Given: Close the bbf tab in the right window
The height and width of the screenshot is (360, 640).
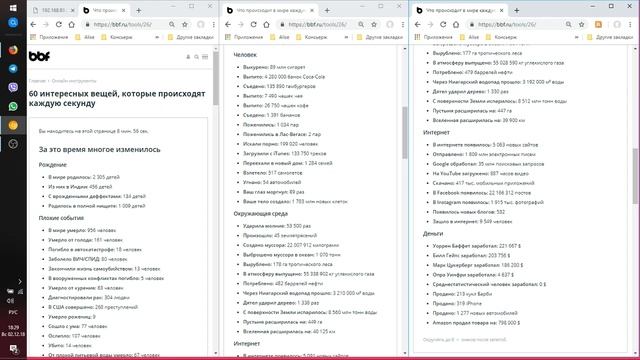Looking at the screenshot, I should point(502,10).
